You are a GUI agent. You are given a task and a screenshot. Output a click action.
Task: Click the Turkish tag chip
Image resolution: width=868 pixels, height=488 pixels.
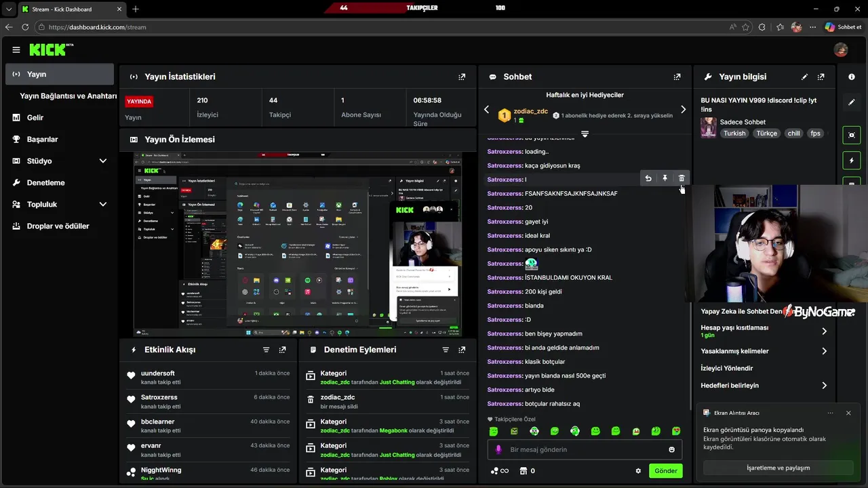(x=734, y=134)
